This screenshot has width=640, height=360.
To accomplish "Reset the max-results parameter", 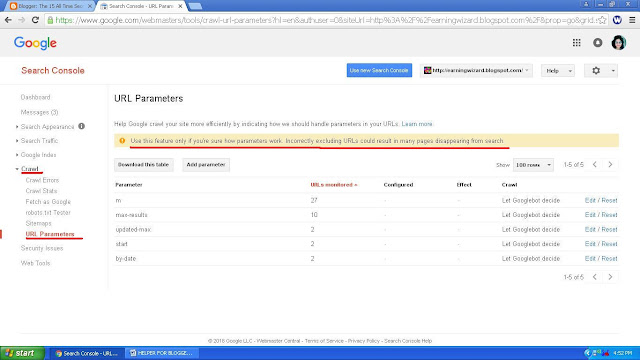I will (x=609, y=215).
